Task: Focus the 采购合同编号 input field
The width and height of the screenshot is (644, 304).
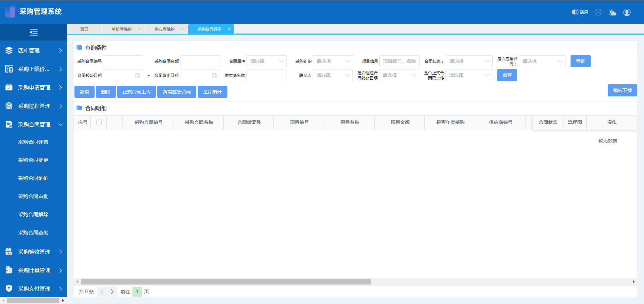Action: click(123, 61)
